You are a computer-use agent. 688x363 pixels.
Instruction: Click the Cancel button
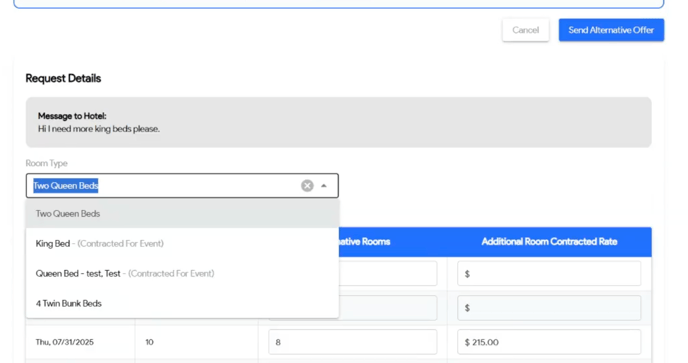pyautogui.click(x=526, y=30)
